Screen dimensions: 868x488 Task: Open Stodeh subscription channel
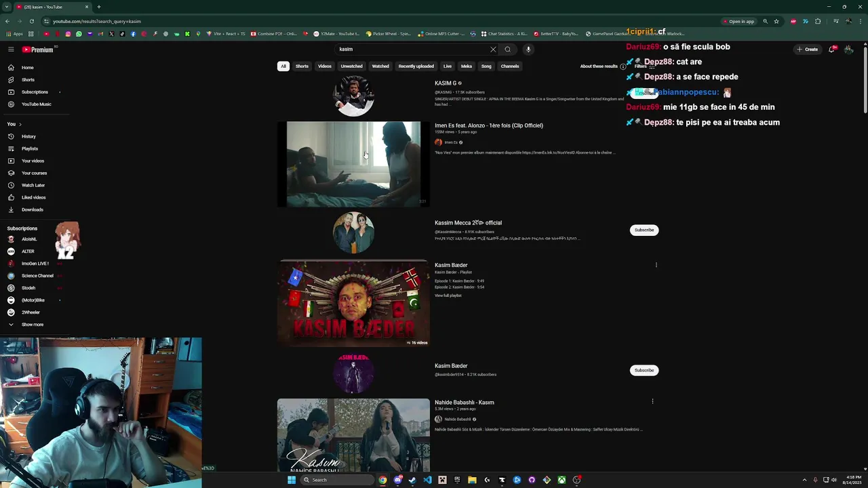pyautogui.click(x=28, y=288)
